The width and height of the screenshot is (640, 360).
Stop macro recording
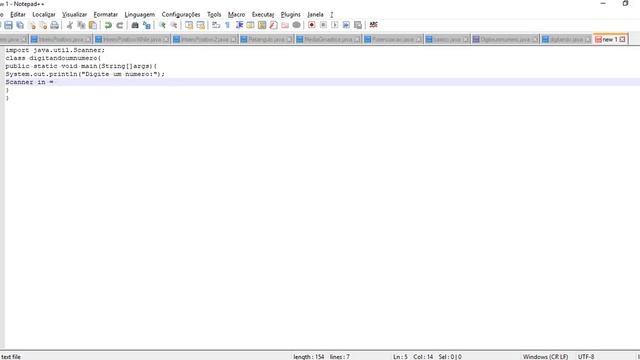(x=323, y=25)
